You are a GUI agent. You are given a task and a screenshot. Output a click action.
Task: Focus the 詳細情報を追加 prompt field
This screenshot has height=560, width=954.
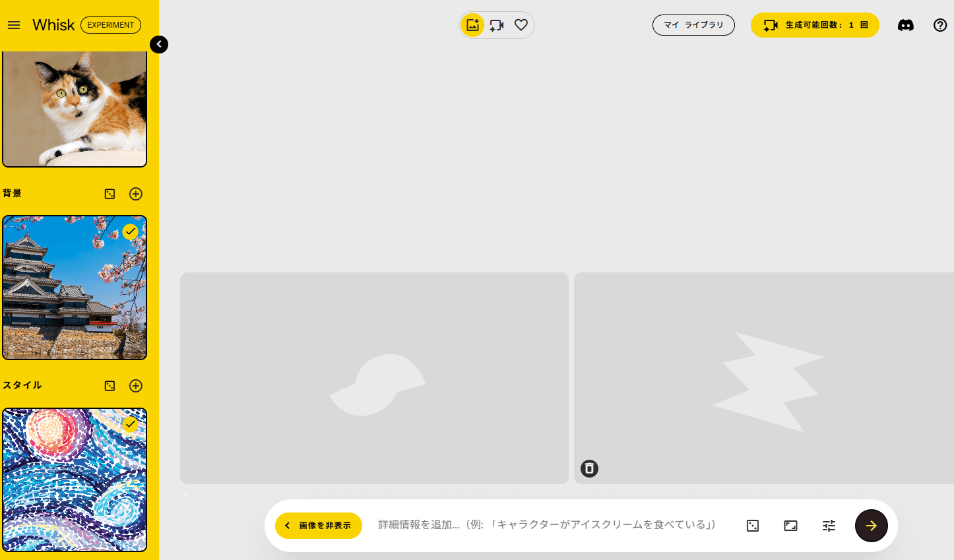tap(547, 525)
